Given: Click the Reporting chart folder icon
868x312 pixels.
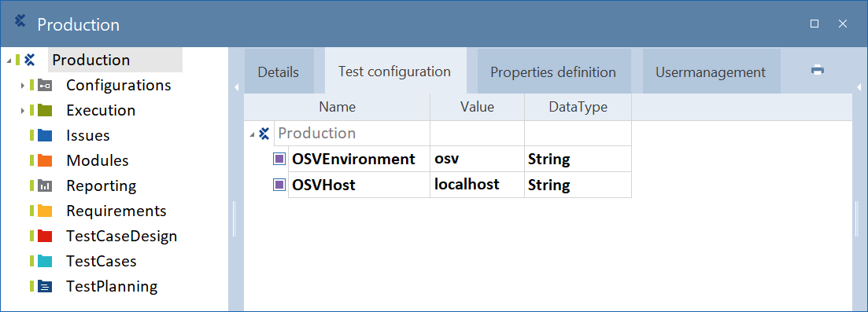Looking at the screenshot, I should click(45, 186).
